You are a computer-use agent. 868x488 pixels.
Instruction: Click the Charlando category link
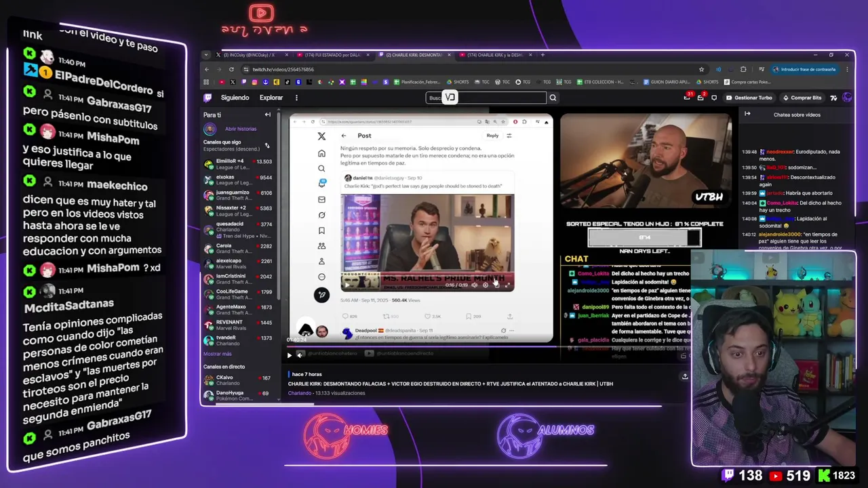coord(300,393)
